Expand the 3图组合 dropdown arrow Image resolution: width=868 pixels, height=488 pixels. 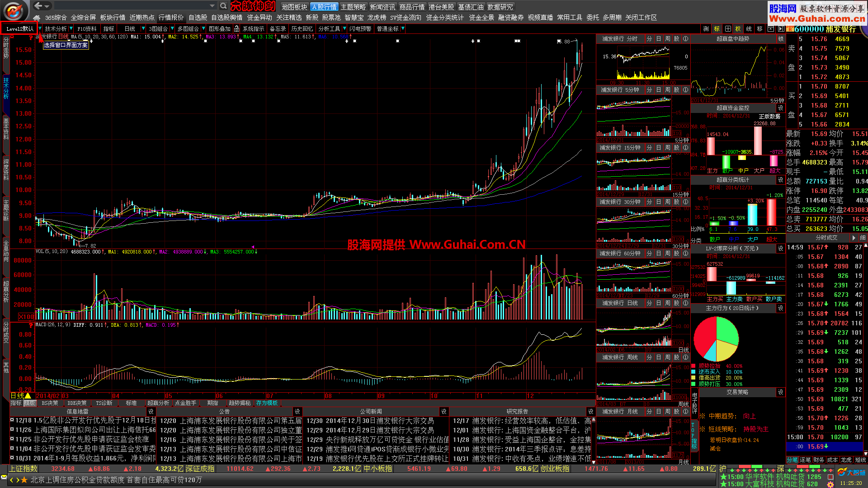coord(172,28)
